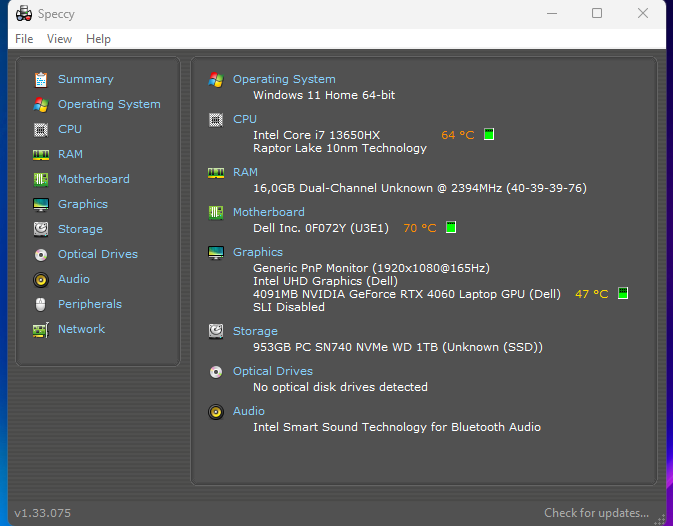
Task: Click the Storage drive icon in main panel
Action: tap(216, 332)
